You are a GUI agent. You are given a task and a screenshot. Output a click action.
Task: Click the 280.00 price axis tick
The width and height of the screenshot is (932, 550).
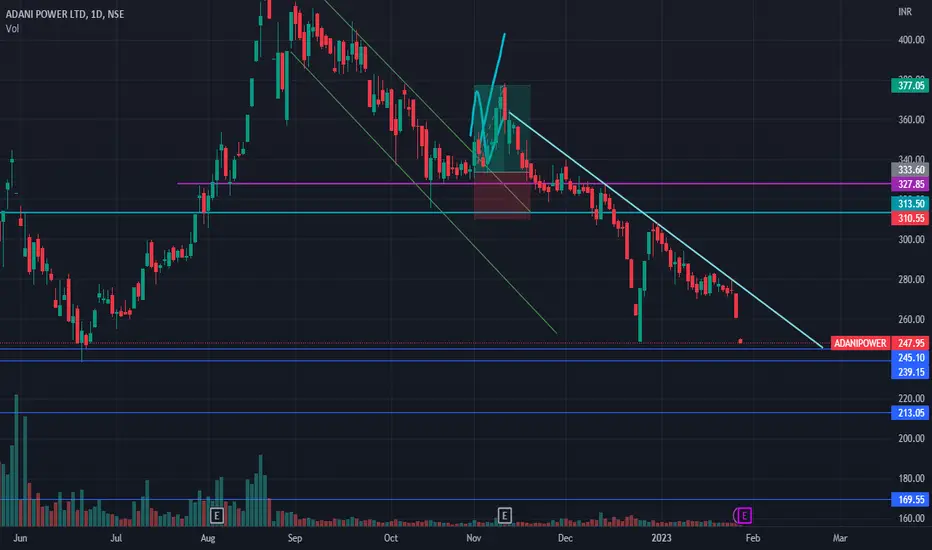tap(911, 279)
